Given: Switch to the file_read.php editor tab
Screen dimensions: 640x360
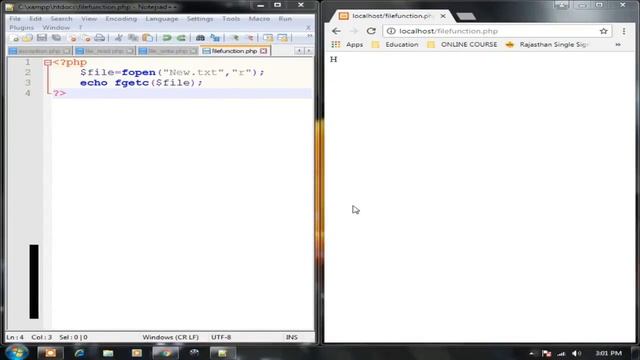Looking at the screenshot, I should (105, 51).
